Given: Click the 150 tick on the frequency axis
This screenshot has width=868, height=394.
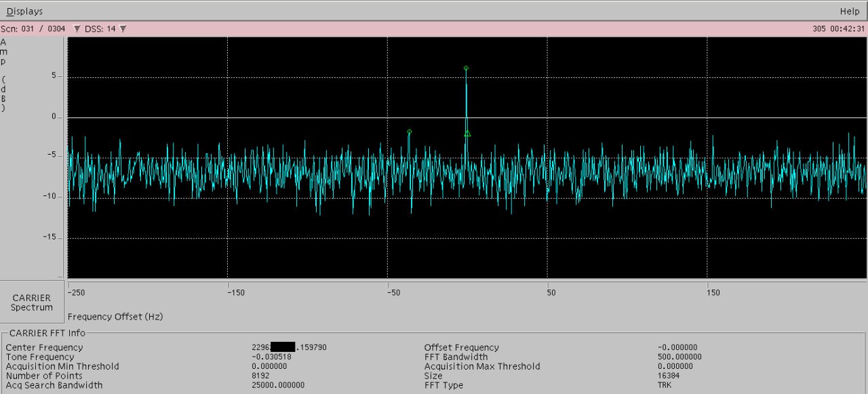Looking at the screenshot, I should (x=713, y=293).
